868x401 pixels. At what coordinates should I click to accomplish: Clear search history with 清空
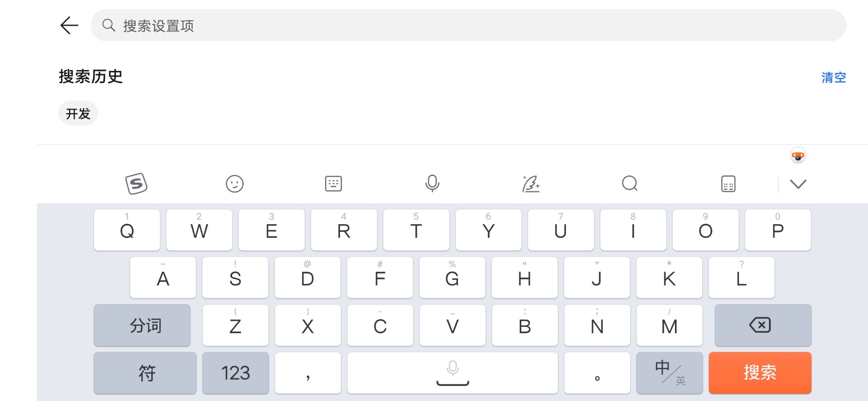pos(834,77)
